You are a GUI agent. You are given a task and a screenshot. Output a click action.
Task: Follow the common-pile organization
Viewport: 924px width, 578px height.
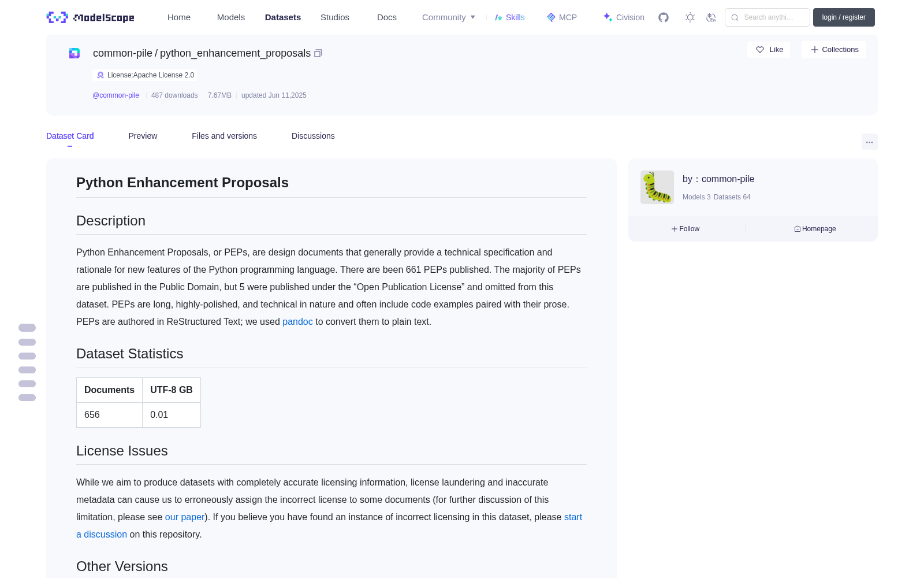685,229
